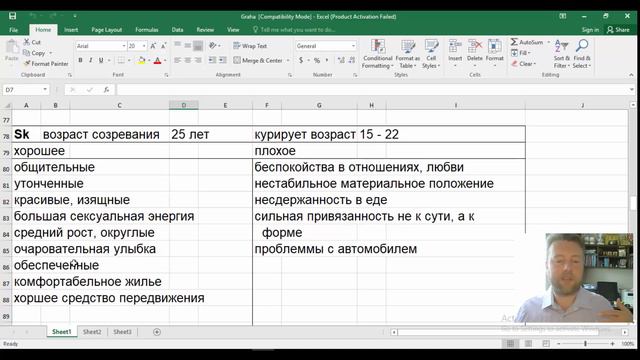Open the Insert ribbon tab

click(71, 30)
